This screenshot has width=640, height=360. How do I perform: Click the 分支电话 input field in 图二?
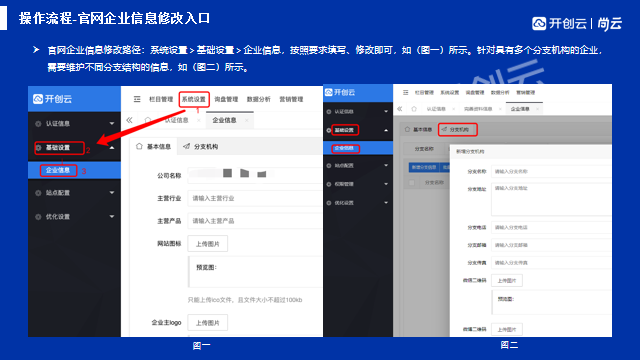click(x=551, y=227)
